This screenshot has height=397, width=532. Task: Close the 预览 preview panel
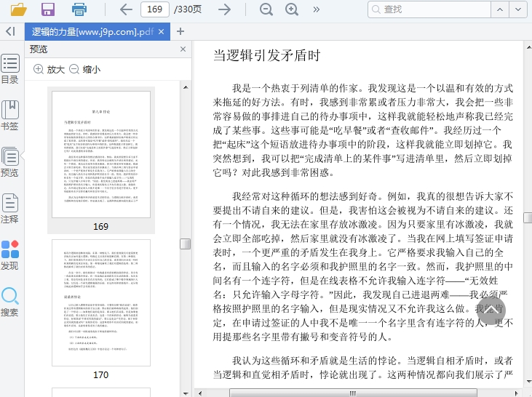(183, 49)
